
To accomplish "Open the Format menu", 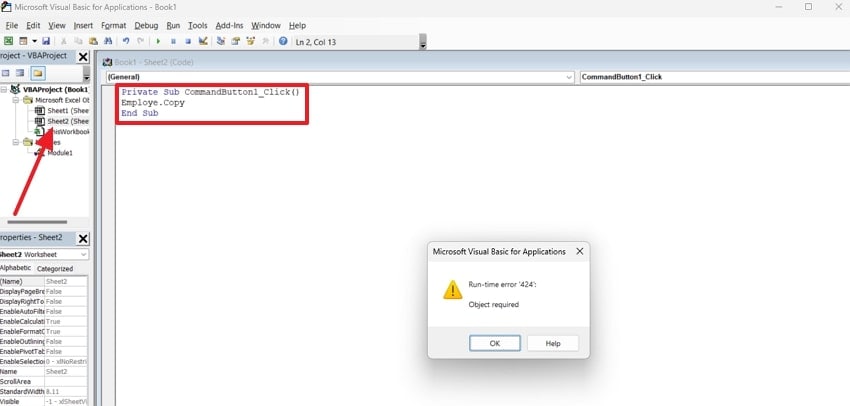I will click(x=113, y=25).
